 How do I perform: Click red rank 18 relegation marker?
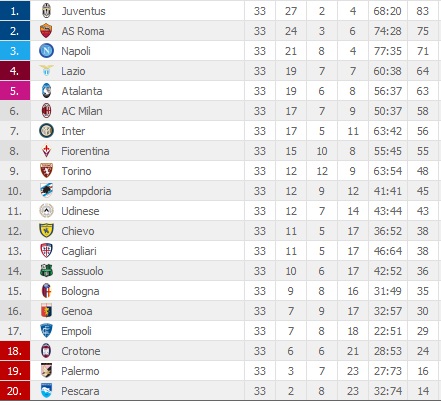coord(15,351)
